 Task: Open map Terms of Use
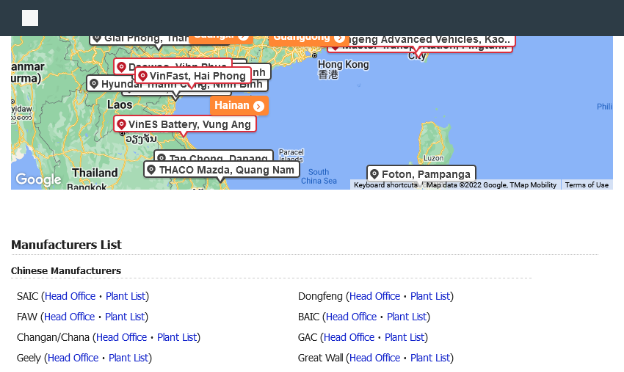tap(587, 185)
